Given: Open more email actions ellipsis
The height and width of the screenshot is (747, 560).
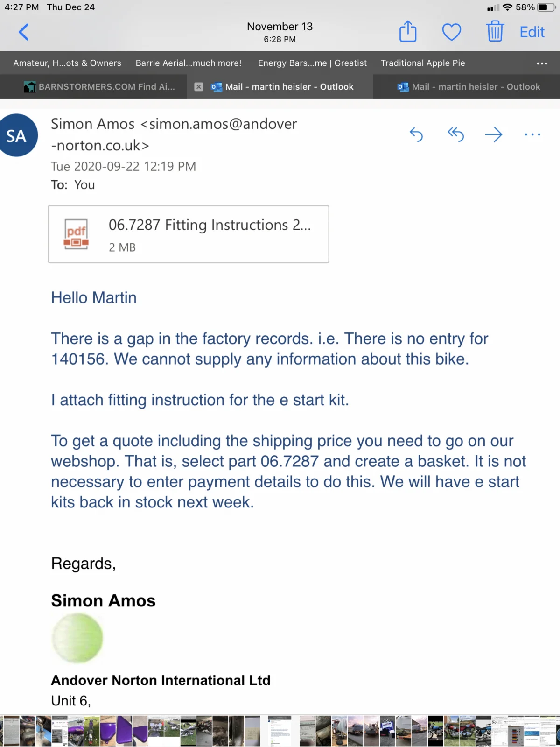Looking at the screenshot, I should click(532, 135).
